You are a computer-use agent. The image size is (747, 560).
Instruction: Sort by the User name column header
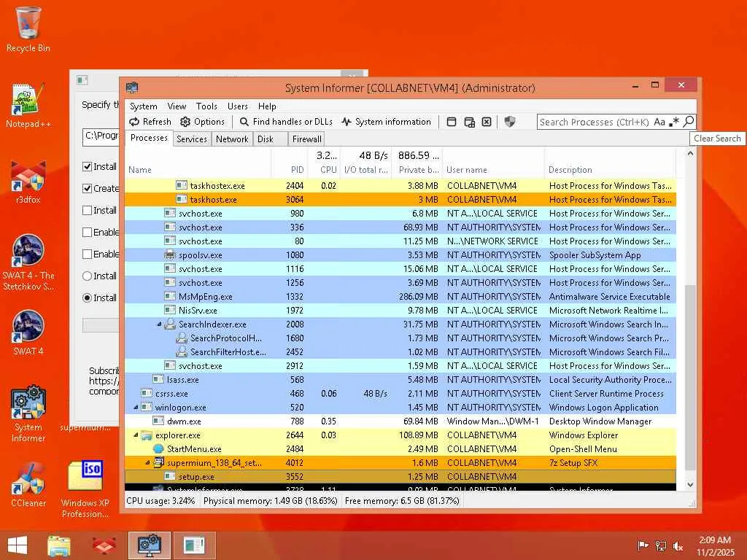(494, 163)
